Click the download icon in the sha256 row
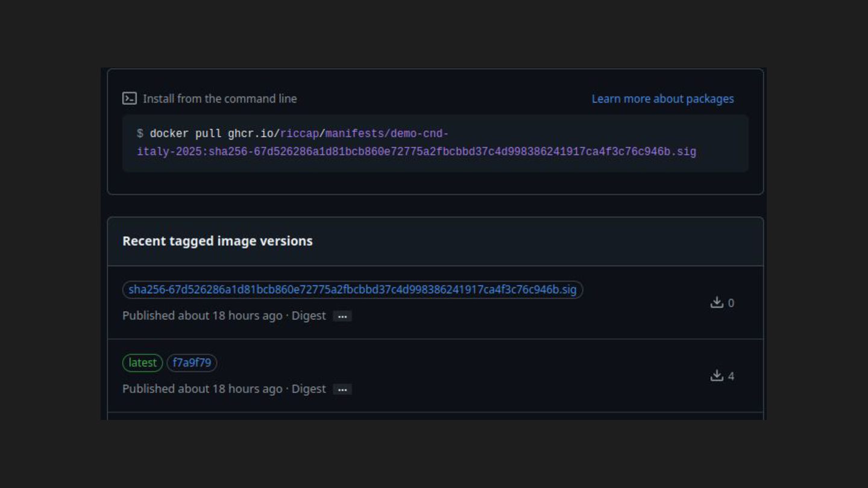Viewport: 868px width, 488px height. (717, 302)
